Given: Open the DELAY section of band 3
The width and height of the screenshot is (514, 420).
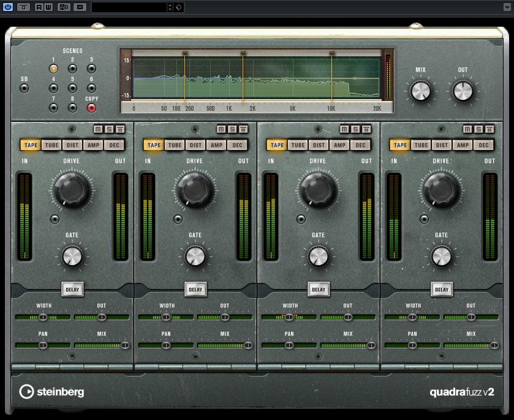Looking at the screenshot, I should pyautogui.click(x=319, y=289).
